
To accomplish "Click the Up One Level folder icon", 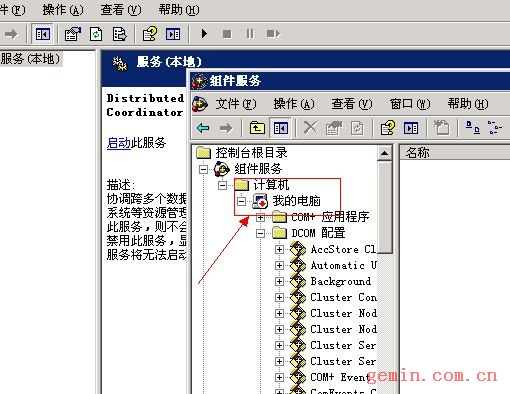I will point(257,128).
